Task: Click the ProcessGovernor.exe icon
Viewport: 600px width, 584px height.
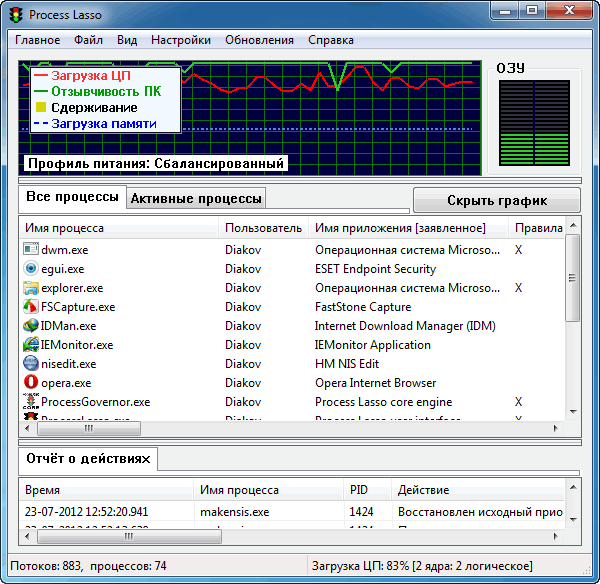Action: click(x=31, y=402)
